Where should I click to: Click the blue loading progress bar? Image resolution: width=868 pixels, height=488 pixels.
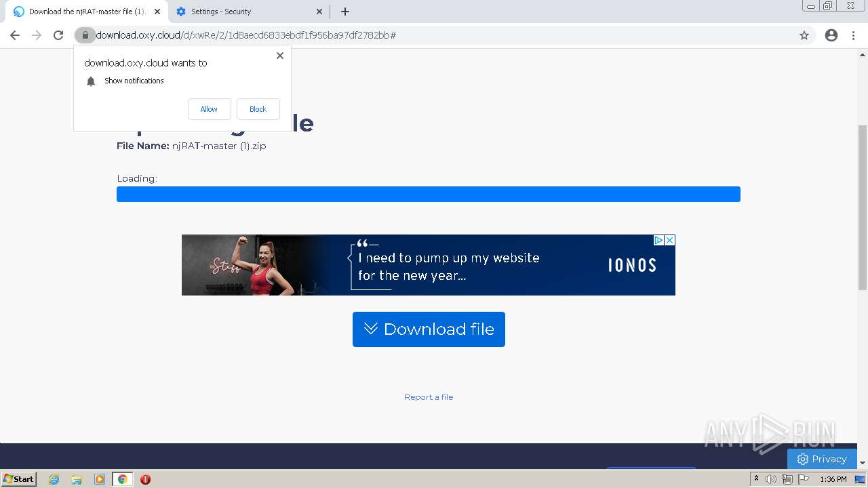429,195
